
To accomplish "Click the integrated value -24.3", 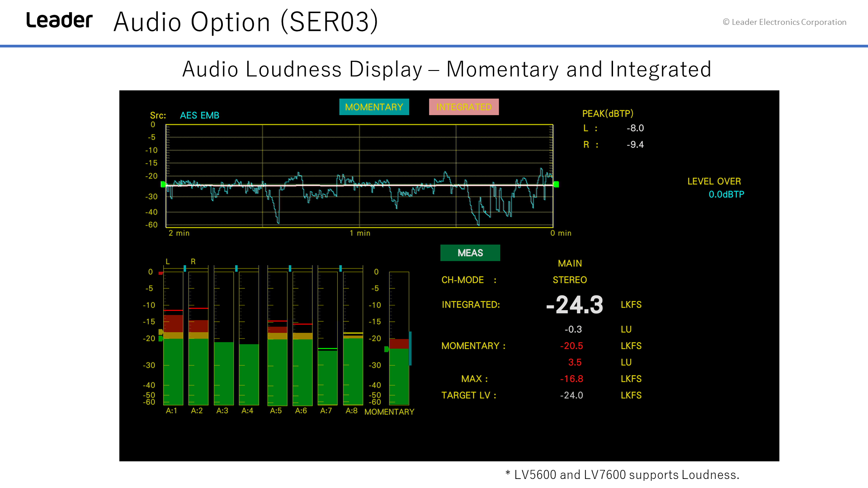I will pos(575,305).
